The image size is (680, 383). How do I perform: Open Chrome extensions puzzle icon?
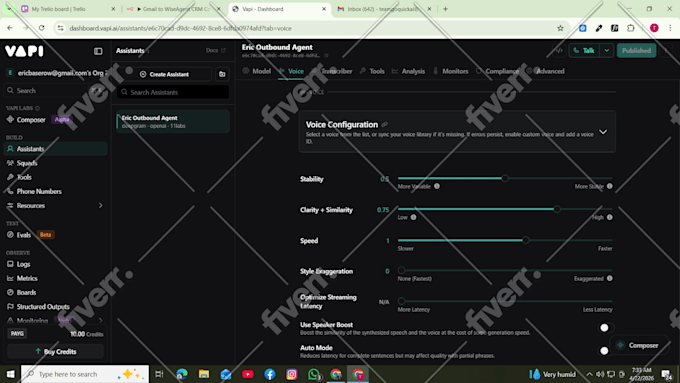[x=631, y=28]
